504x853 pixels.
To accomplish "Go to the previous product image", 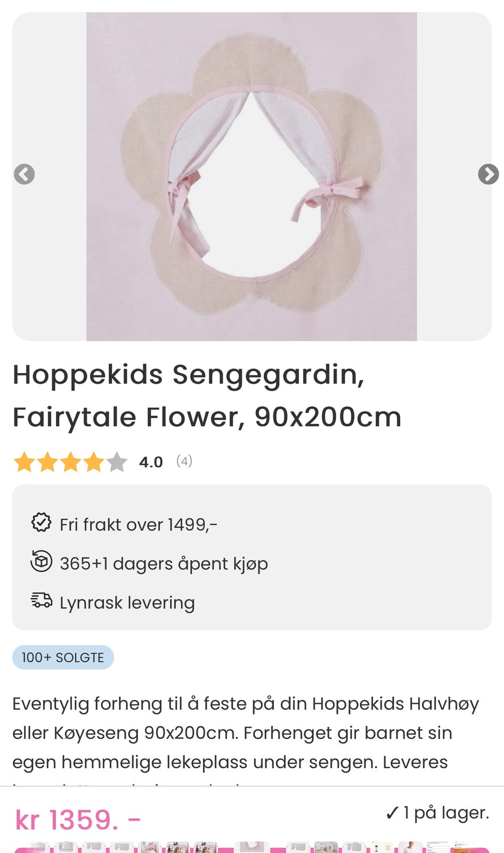I will 25,174.
